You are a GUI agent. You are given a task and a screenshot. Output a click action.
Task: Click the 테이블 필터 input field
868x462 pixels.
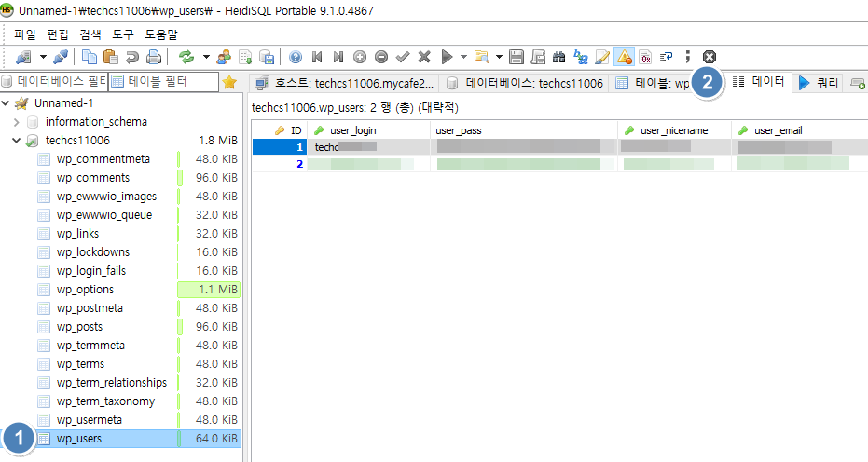click(163, 82)
